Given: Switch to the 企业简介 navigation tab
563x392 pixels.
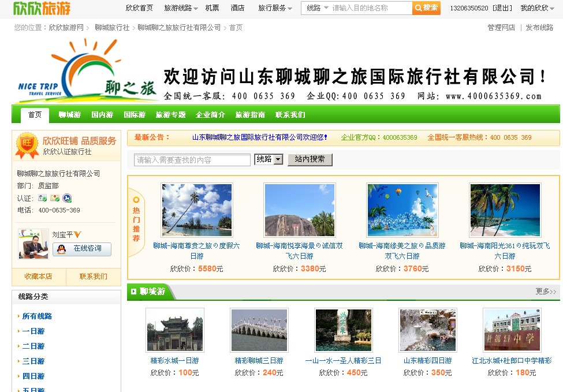Looking at the screenshot, I should click(210, 115).
